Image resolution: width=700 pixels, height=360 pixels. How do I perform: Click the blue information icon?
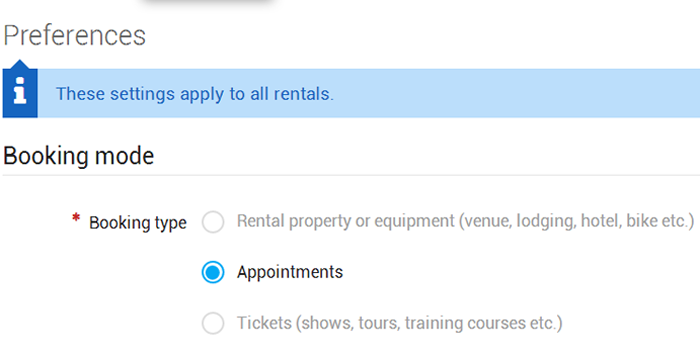20,93
